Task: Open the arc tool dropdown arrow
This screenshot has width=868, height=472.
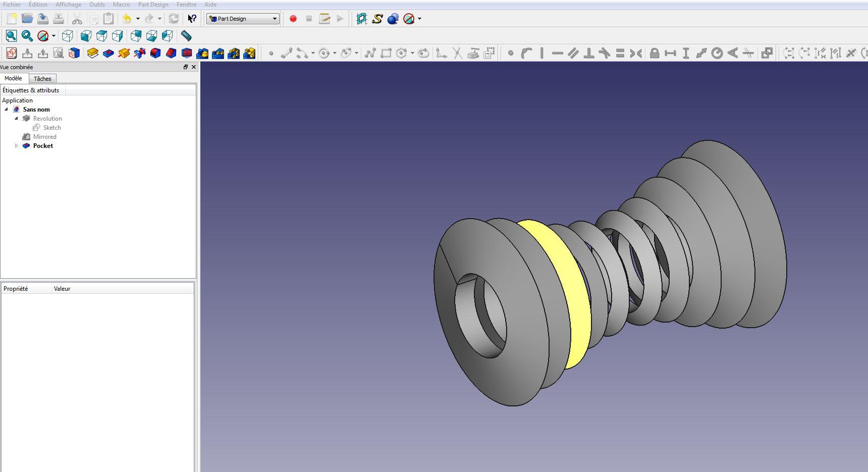Action: pyautogui.click(x=313, y=53)
